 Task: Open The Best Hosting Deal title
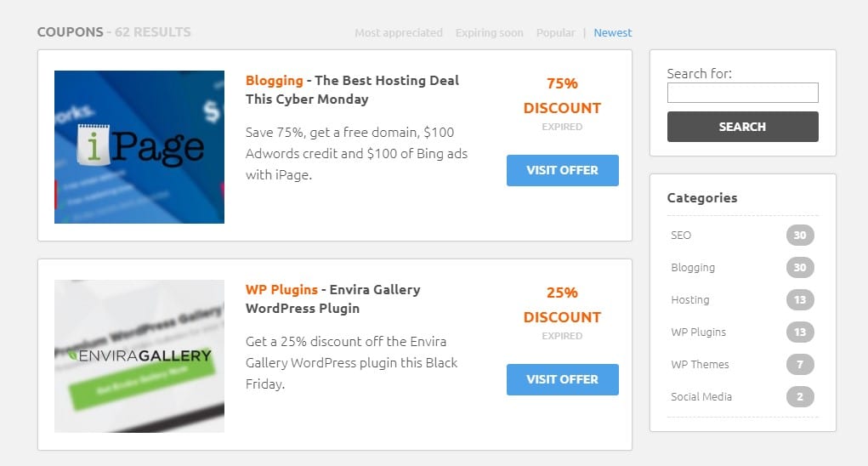352,89
